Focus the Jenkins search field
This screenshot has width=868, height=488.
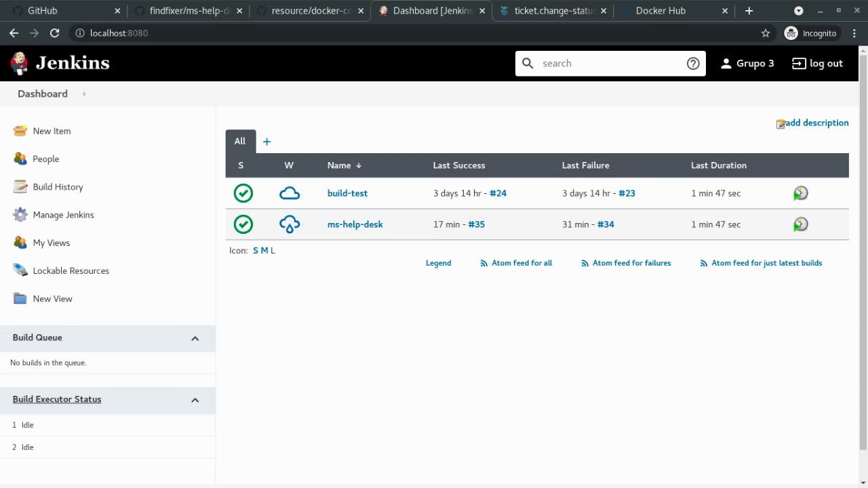pyautogui.click(x=610, y=63)
